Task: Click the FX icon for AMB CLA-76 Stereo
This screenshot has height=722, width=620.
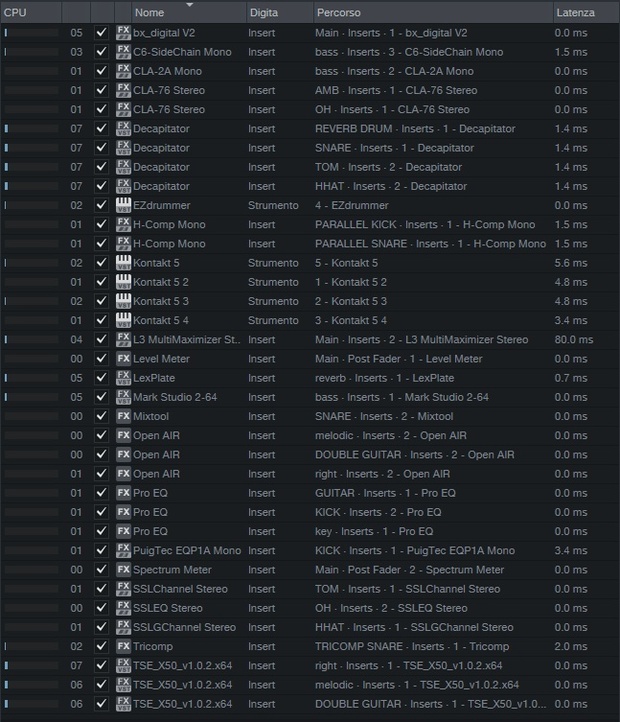Action: tap(123, 90)
